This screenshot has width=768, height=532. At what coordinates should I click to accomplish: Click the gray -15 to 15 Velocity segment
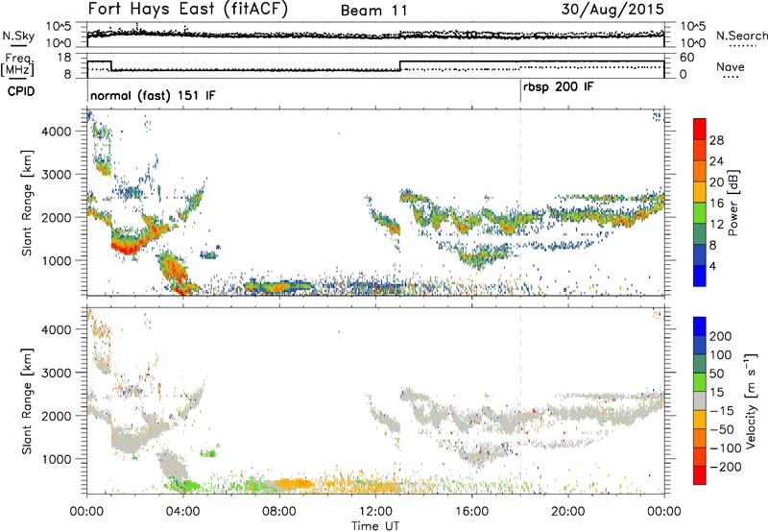[x=700, y=400]
